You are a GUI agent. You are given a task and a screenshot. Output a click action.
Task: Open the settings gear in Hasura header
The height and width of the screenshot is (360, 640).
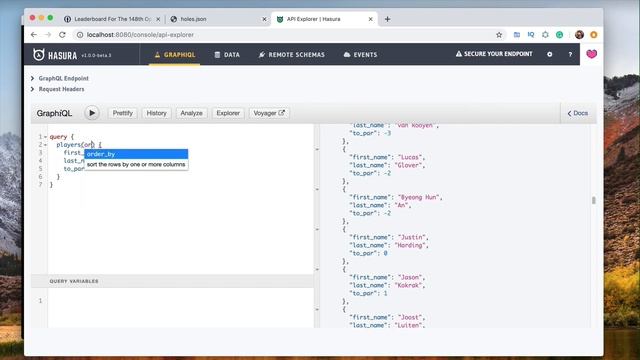550,54
